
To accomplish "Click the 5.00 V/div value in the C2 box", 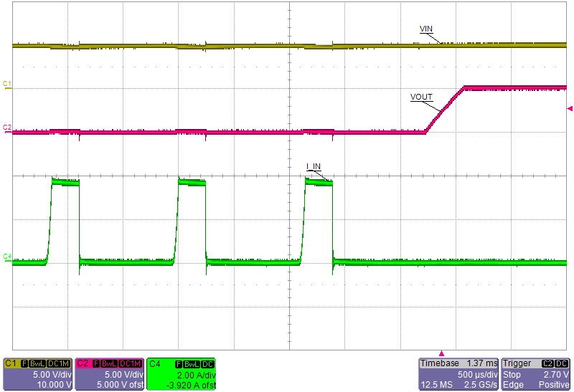I will 124,375.
